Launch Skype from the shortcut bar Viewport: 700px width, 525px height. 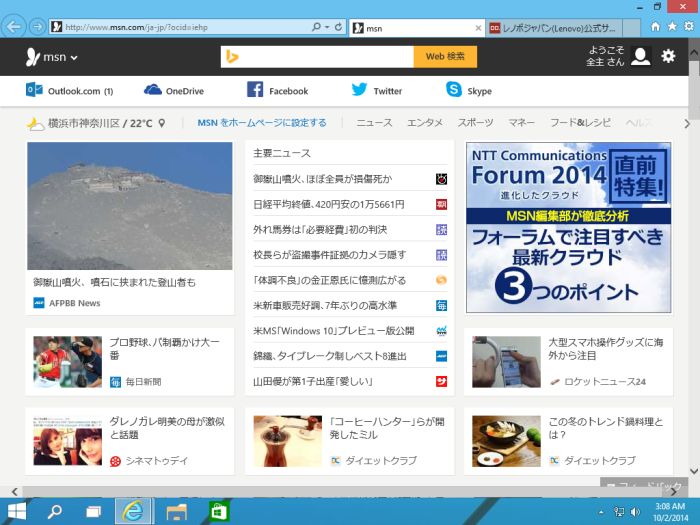454,90
